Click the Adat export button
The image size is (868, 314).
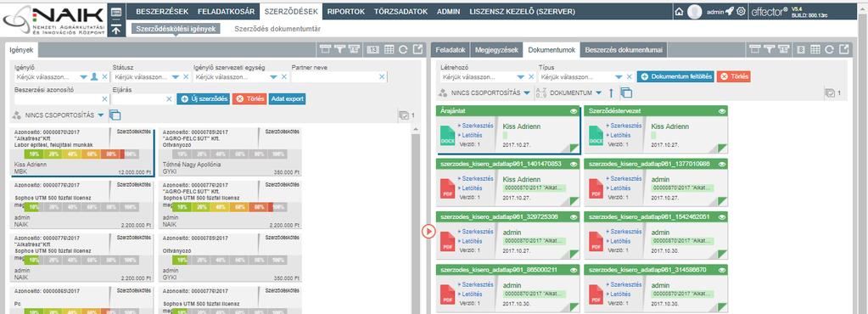[x=287, y=99]
